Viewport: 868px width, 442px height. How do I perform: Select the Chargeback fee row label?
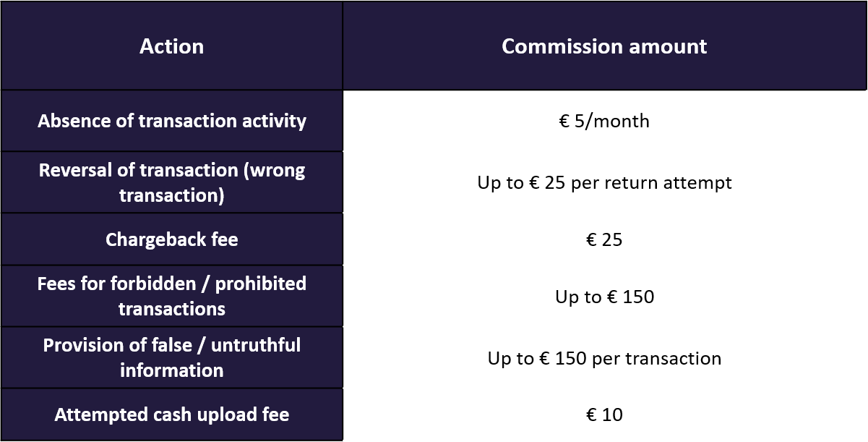tap(171, 239)
